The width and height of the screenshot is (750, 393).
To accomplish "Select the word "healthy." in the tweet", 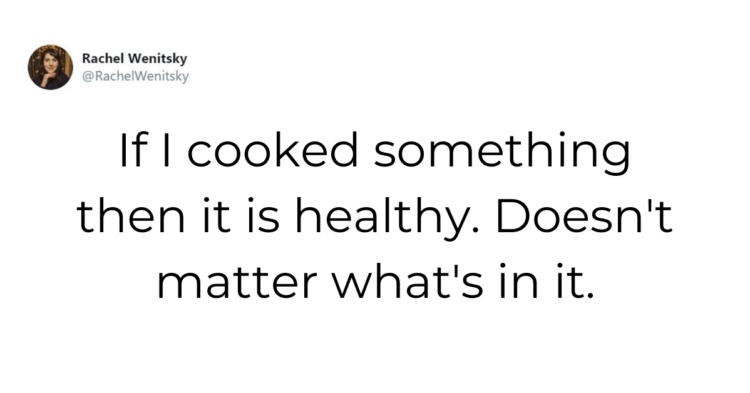I will pyautogui.click(x=387, y=219).
